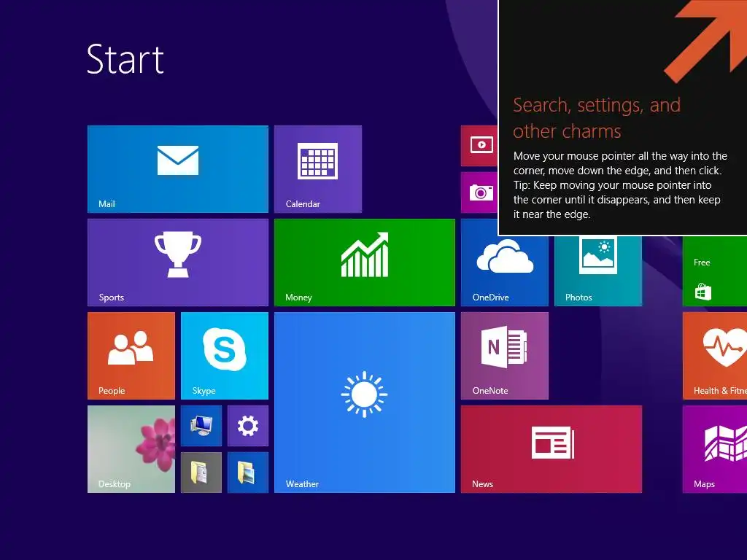Open the PC settings gear tile
The height and width of the screenshot is (560, 747).
[x=248, y=426]
